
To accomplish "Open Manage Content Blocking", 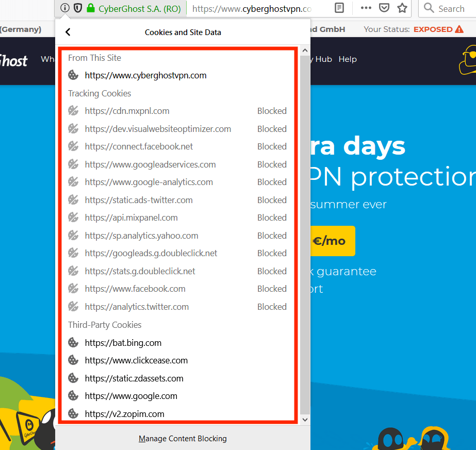I will tap(183, 439).
